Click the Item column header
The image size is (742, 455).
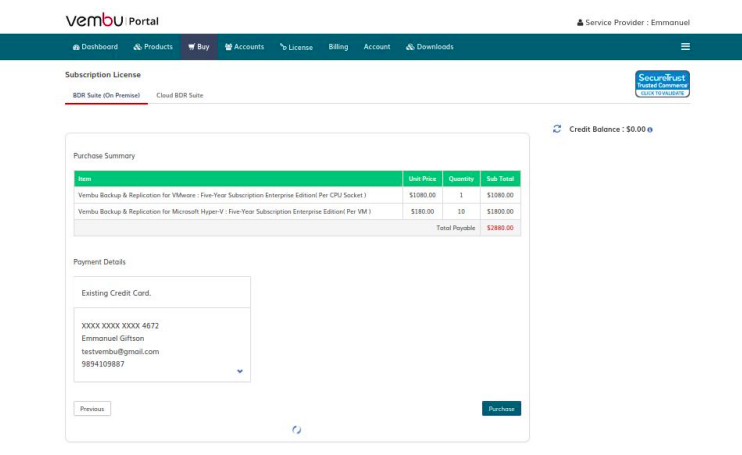point(238,179)
